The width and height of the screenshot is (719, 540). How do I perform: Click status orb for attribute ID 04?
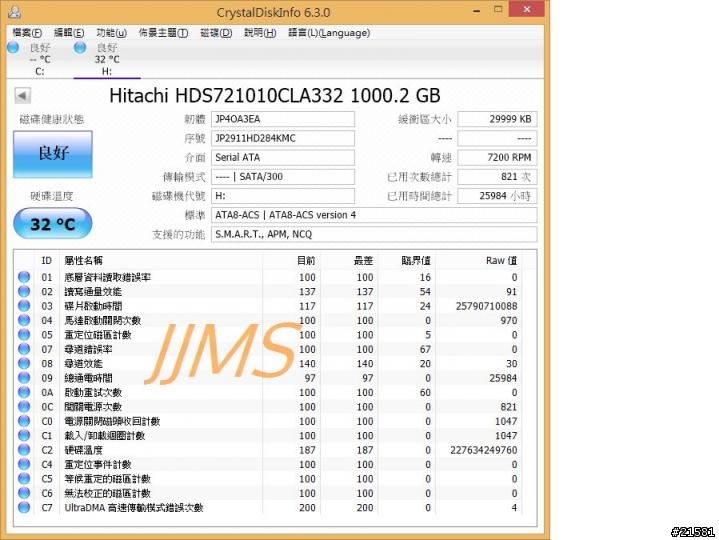pos(24,320)
